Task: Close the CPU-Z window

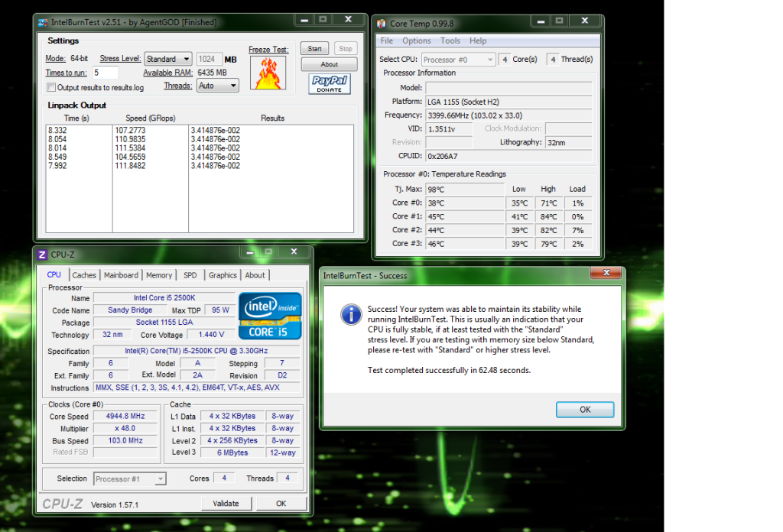Action: 294,252
